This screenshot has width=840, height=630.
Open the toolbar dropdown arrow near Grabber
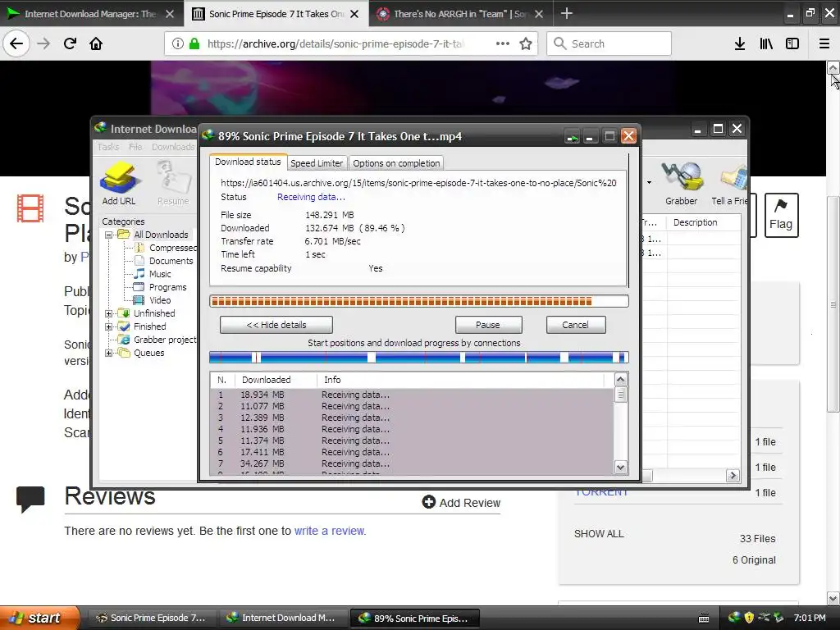click(650, 183)
